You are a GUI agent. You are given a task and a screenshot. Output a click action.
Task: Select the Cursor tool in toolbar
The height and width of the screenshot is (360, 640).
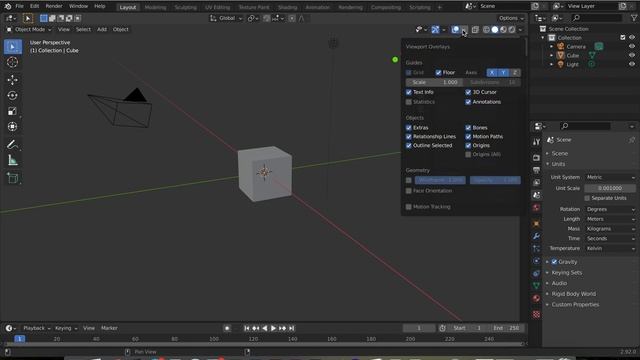click(x=13, y=62)
